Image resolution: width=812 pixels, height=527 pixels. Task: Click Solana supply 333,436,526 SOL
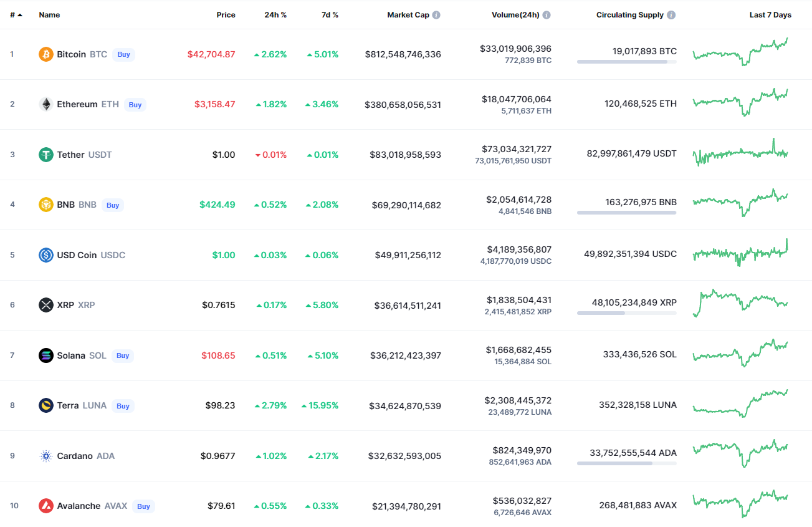tap(640, 354)
